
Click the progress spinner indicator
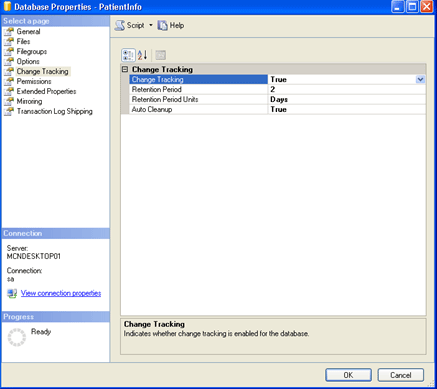click(17, 337)
